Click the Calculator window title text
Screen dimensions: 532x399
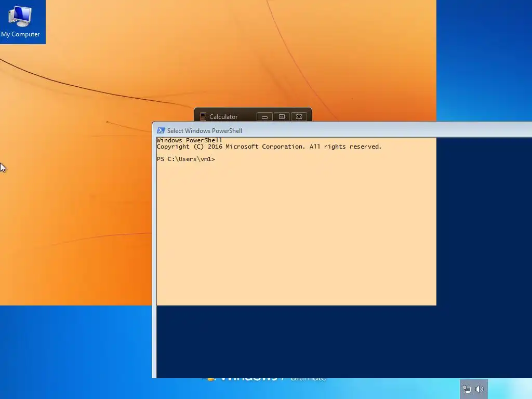point(223,117)
